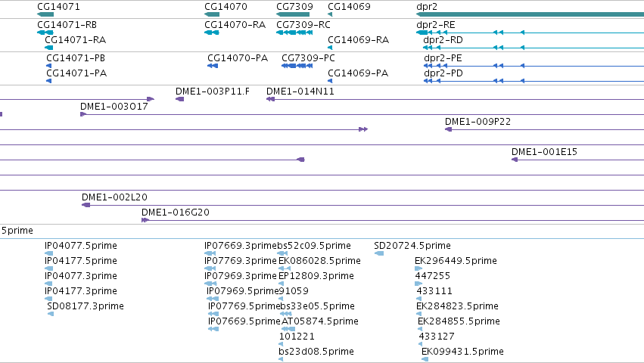644x363 pixels.
Task: Select protein CG14070-PA
Action: (x=238, y=58)
